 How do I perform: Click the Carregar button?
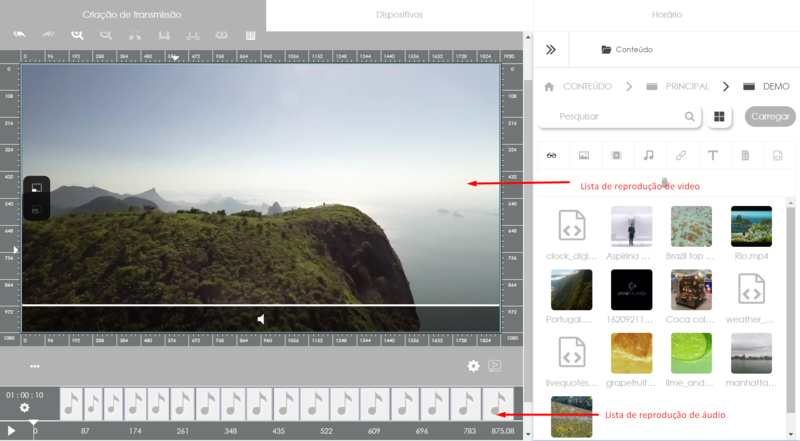point(770,117)
